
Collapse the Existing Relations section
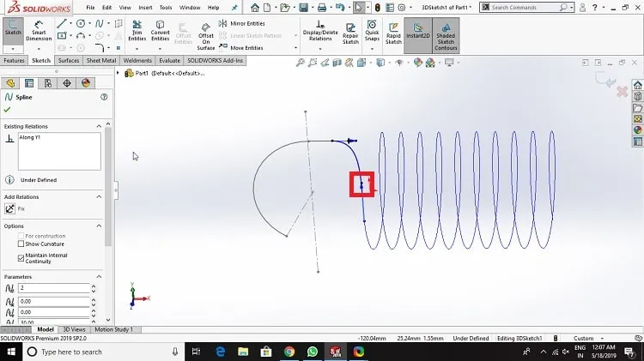99,126
